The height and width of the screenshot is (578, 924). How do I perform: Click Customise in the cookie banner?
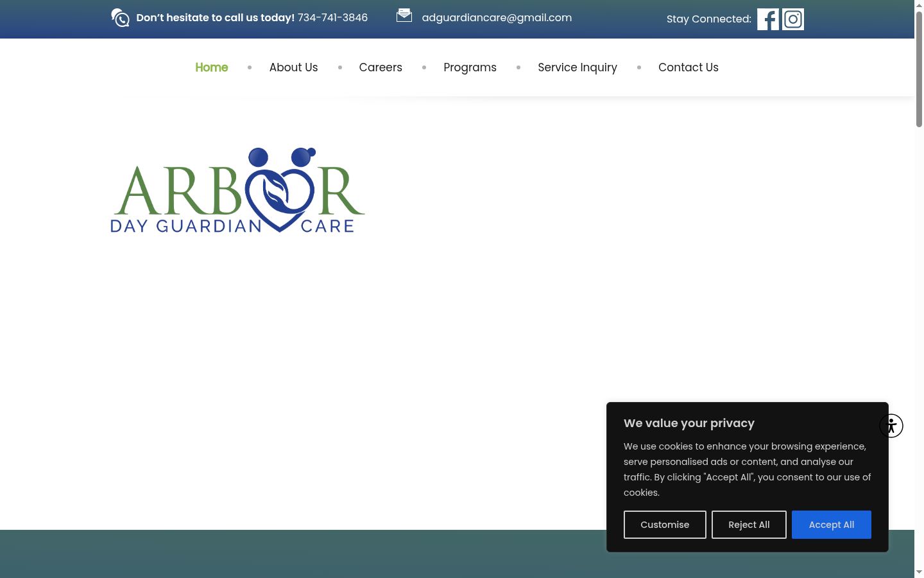pyautogui.click(x=665, y=525)
